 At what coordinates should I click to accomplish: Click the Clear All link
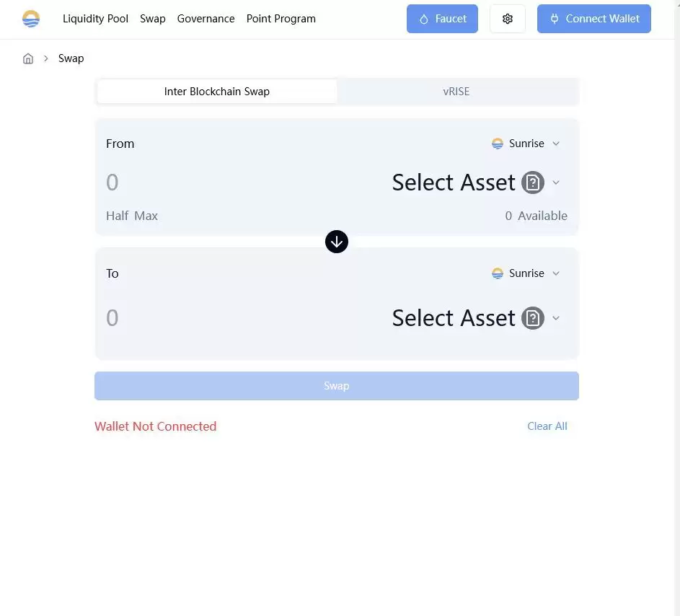click(547, 426)
